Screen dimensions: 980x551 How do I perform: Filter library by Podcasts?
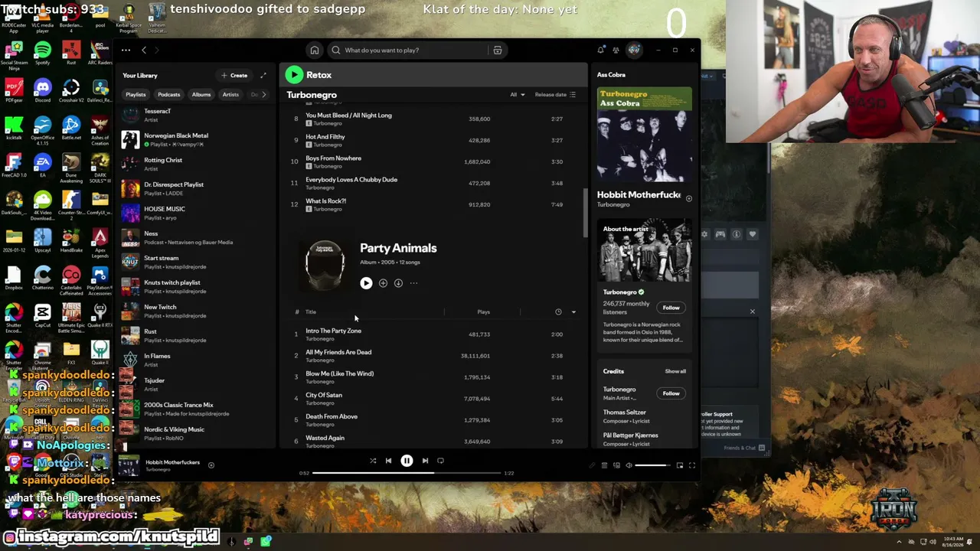tap(168, 95)
